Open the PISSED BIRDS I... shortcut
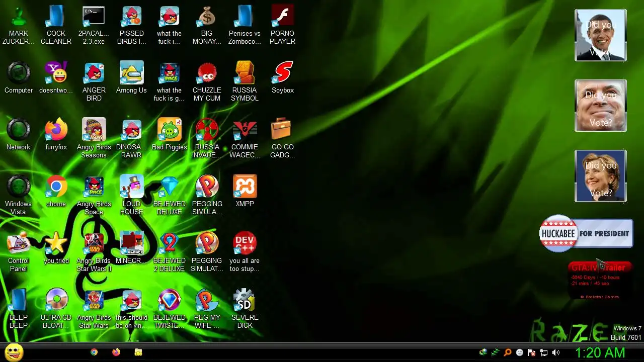 (x=131, y=25)
